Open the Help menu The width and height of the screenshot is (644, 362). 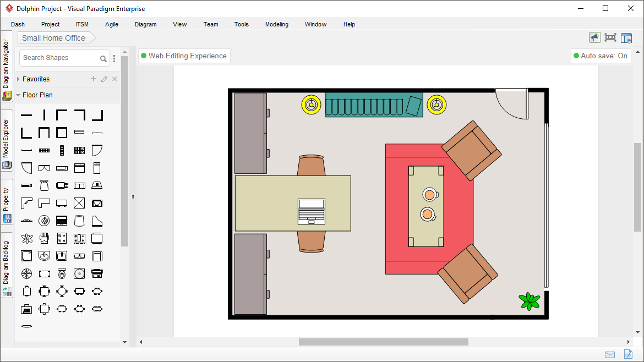349,24
